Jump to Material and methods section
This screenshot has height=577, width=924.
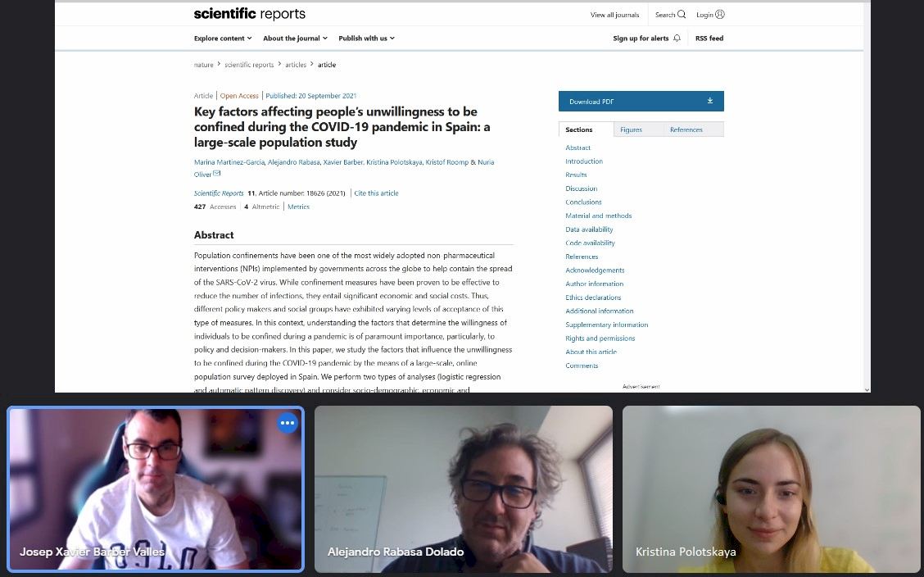coord(598,216)
